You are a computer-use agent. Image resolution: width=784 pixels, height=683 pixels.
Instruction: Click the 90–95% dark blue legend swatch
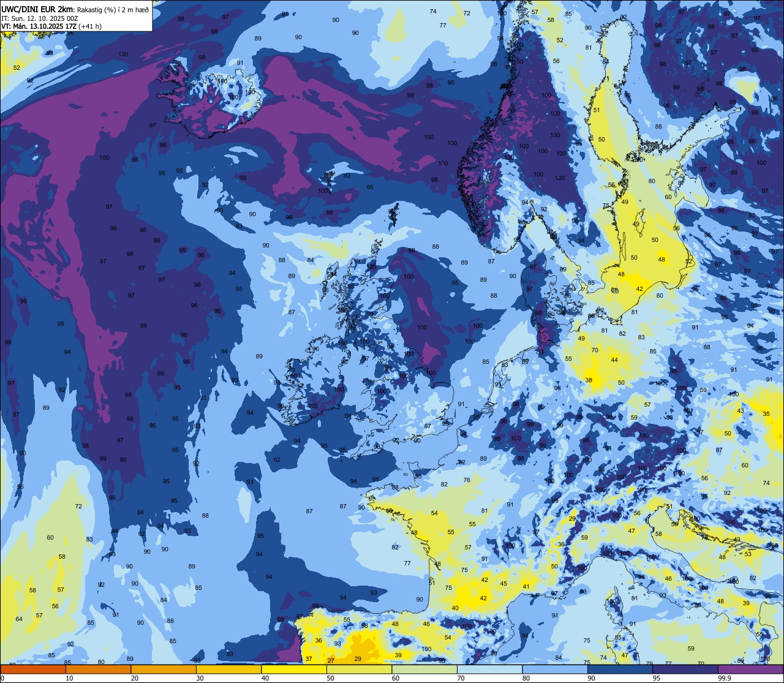pos(620,669)
